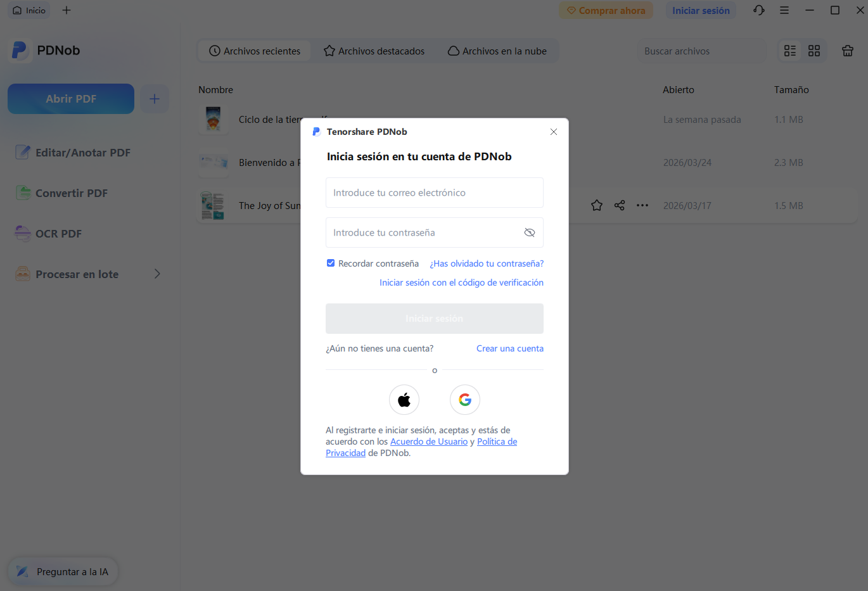Click the 1.5 MB size value
This screenshot has height=591, width=868.
(789, 206)
